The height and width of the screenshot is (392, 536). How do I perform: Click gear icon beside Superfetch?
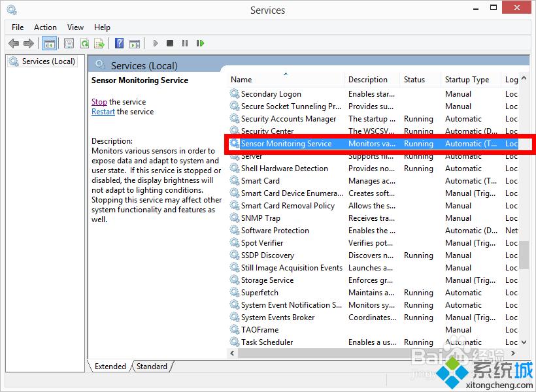coord(235,292)
